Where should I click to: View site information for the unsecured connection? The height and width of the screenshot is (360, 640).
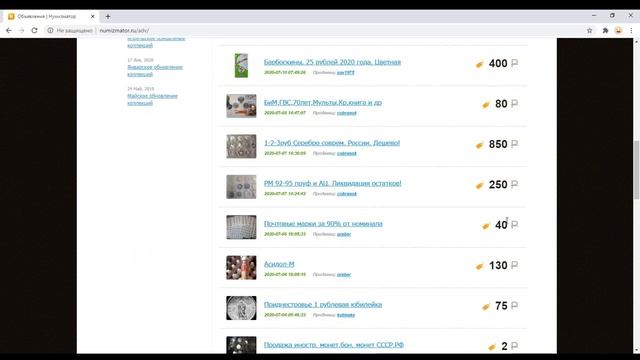point(50,31)
